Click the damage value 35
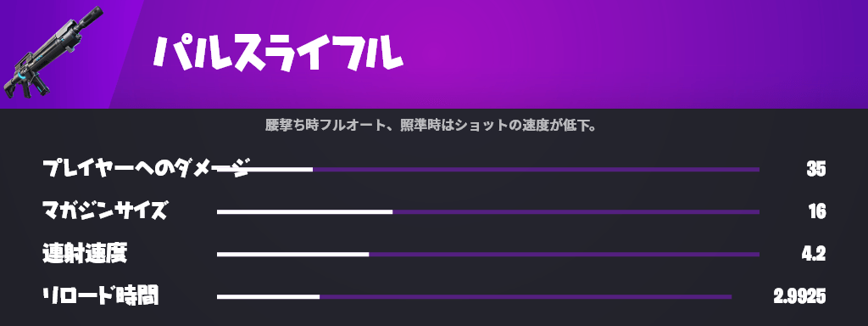868x326 pixels. tap(816, 169)
